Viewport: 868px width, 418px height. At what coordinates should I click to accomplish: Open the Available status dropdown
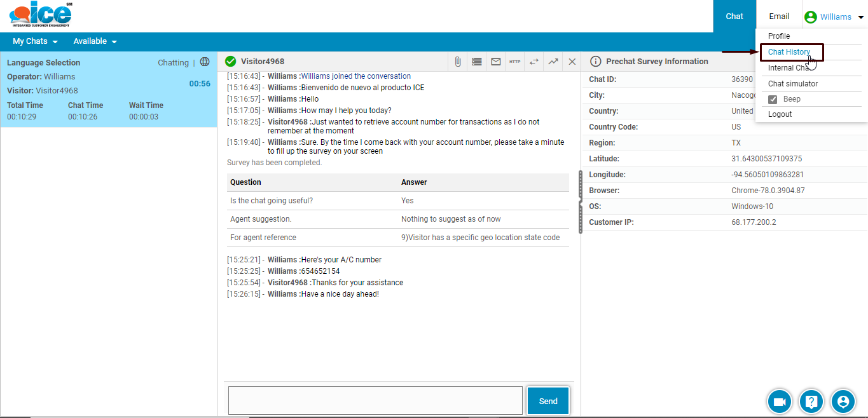pos(95,41)
